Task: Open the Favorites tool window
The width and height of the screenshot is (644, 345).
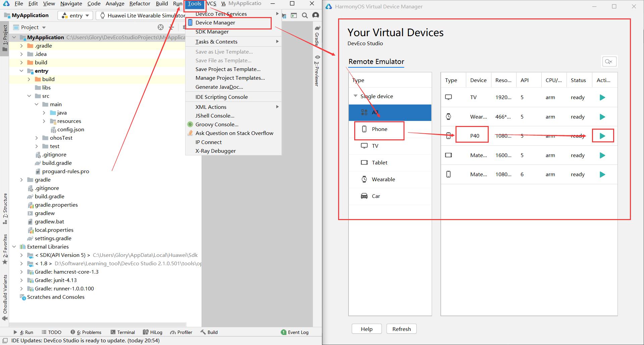Action: pos(5,249)
